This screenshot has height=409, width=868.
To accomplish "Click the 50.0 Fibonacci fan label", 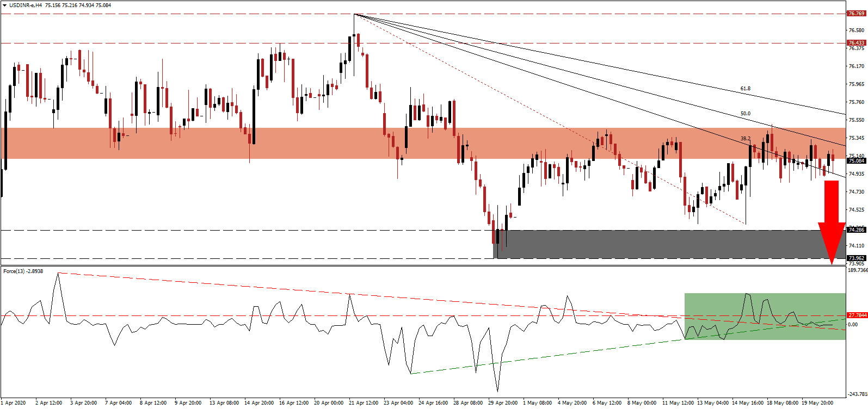I will pyautogui.click(x=745, y=114).
